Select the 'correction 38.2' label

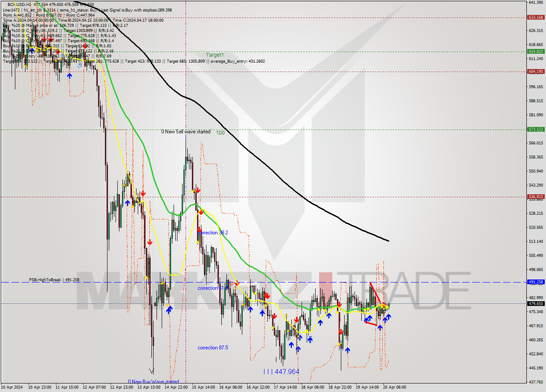pos(212,233)
